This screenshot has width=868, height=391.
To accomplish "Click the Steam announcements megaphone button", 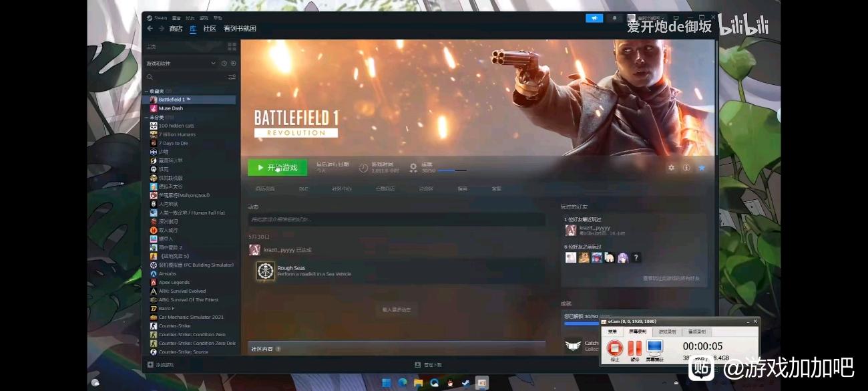I will pyautogui.click(x=594, y=18).
